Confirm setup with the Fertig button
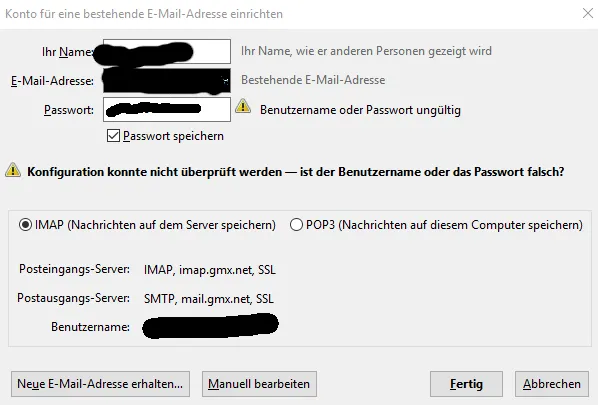This screenshot has height=405, width=598. point(466,384)
